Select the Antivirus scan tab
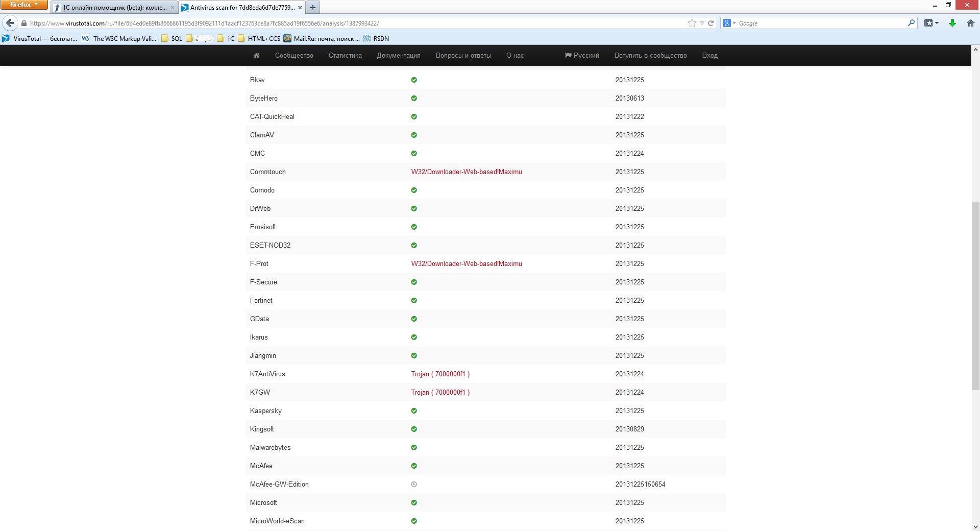980x531 pixels. [242, 7]
